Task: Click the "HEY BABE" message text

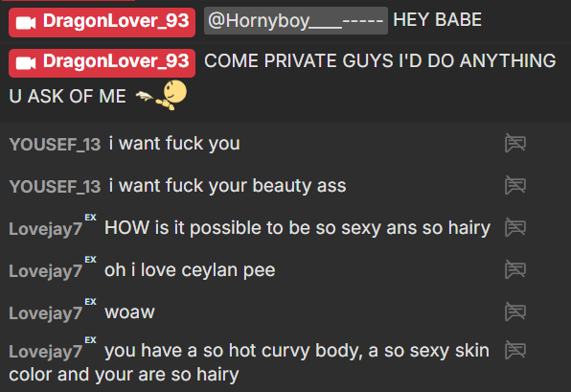Action: click(x=438, y=20)
